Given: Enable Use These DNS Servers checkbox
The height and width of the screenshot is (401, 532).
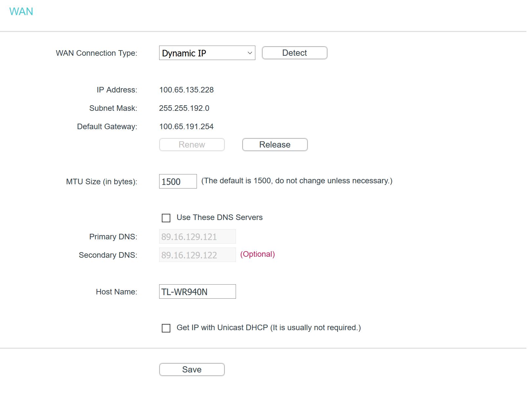Looking at the screenshot, I should 166,218.
